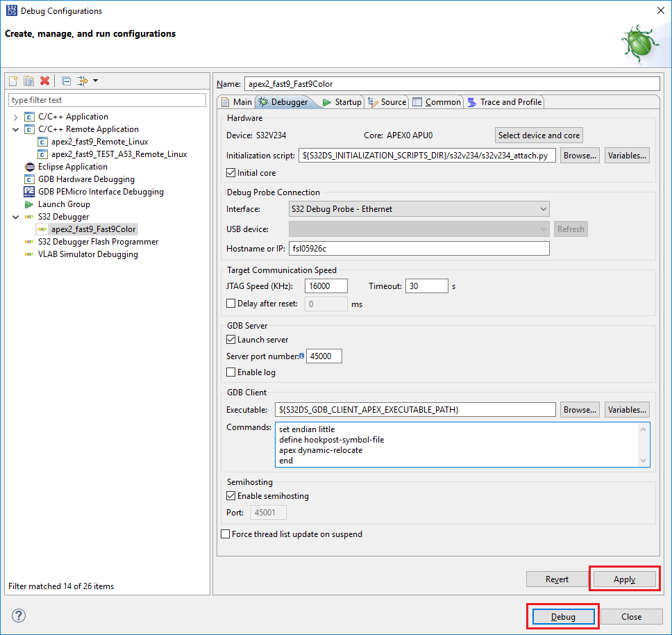Screen dimensions: 672x635
Task: Delete selected configuration with red X
Action: pyautogui.click(x=44, y=81)
